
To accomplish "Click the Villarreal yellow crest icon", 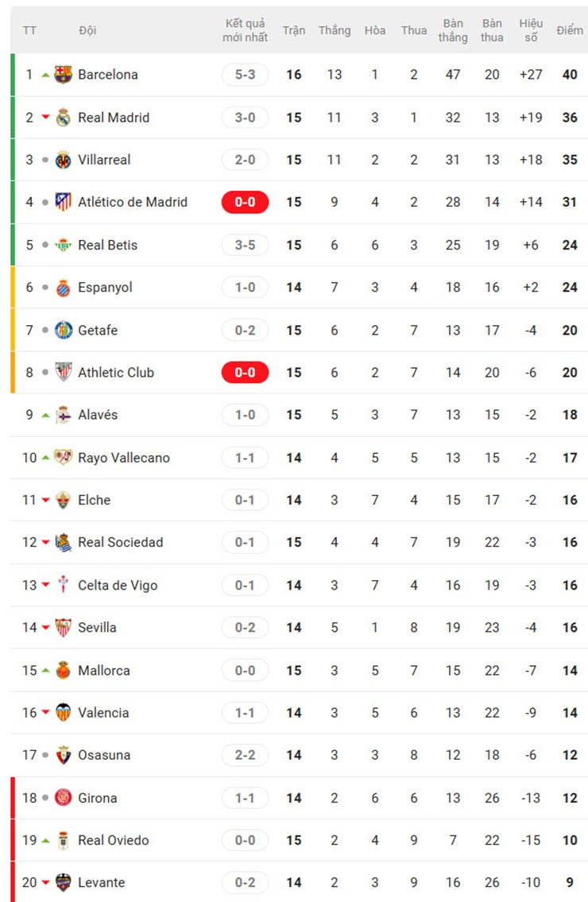I will tap(64, 160).
